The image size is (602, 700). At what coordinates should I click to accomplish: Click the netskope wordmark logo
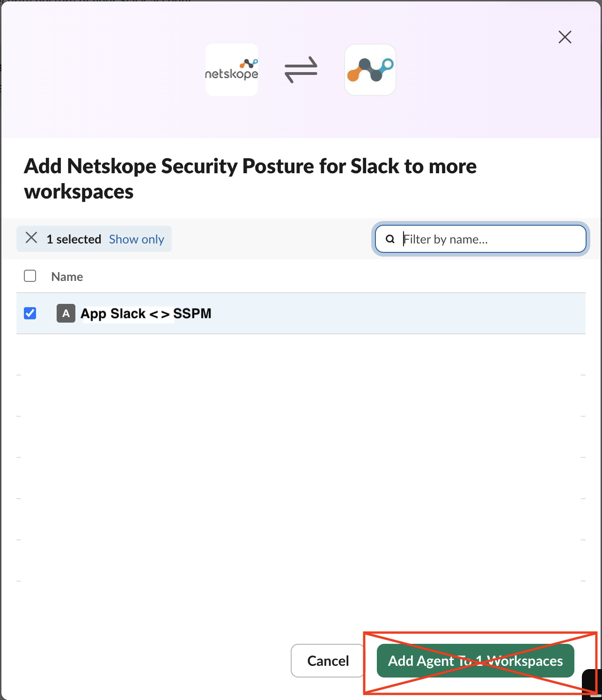[x=232, y=70]
